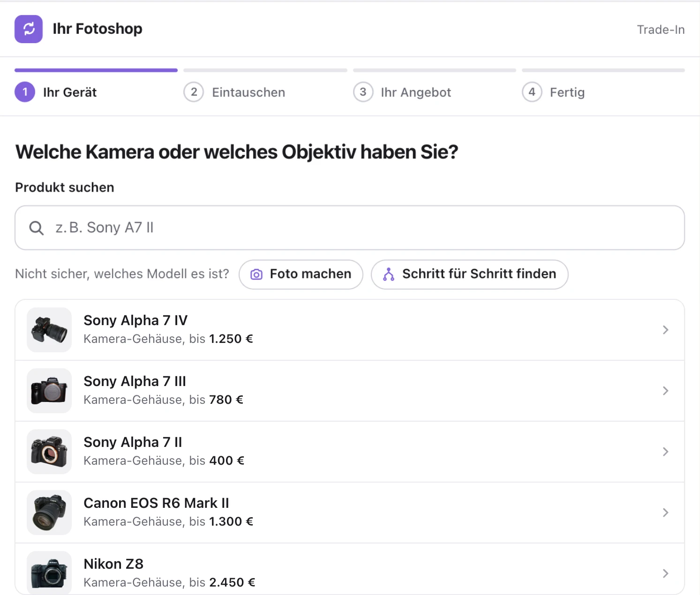Click the Ihr Fotoshop title
This screenshot has width=700, height=595.
(x=98, y=29)
